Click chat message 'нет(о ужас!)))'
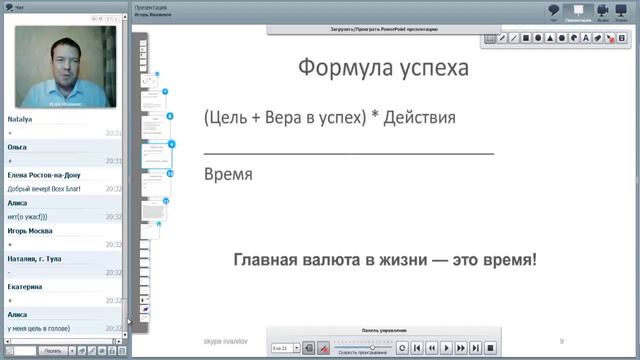This screenshot has height=360, width=640. click(27, 217)
